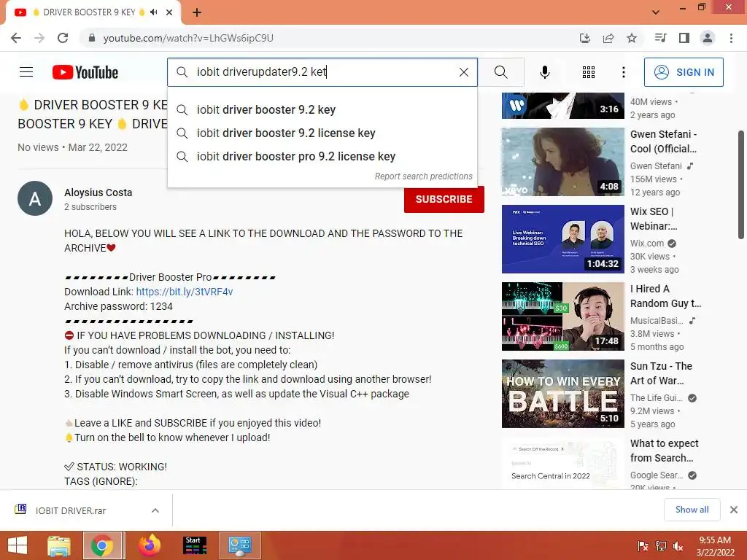This screenshot has height=560, width=747.
Task: Open the YouTube hamburger guide menu
Action: point(26,72)
